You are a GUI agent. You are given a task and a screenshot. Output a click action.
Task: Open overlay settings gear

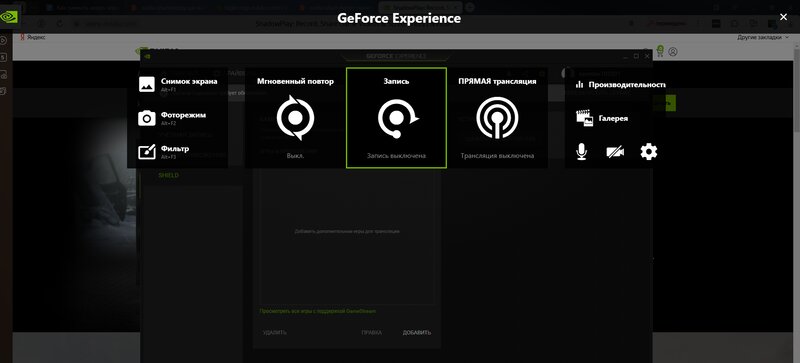(x=648, y=152)
